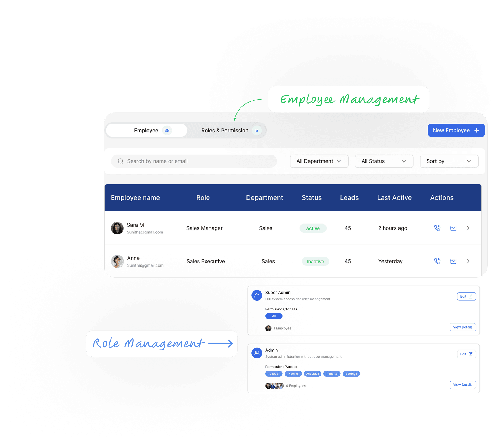Expand the All Status filter
Viewport: 504px width, 443px height.
point(384,161)
